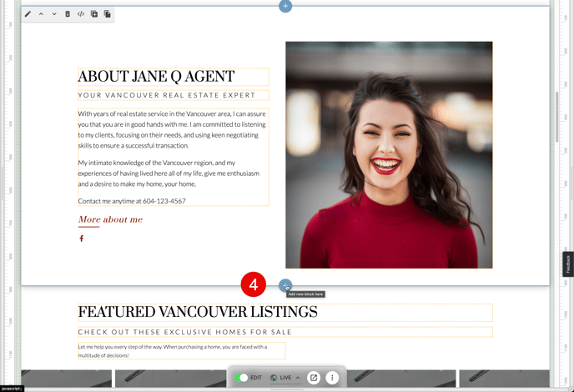
Task: Click the vertical page scrollbar thumb
Action: tap(556, 117)
